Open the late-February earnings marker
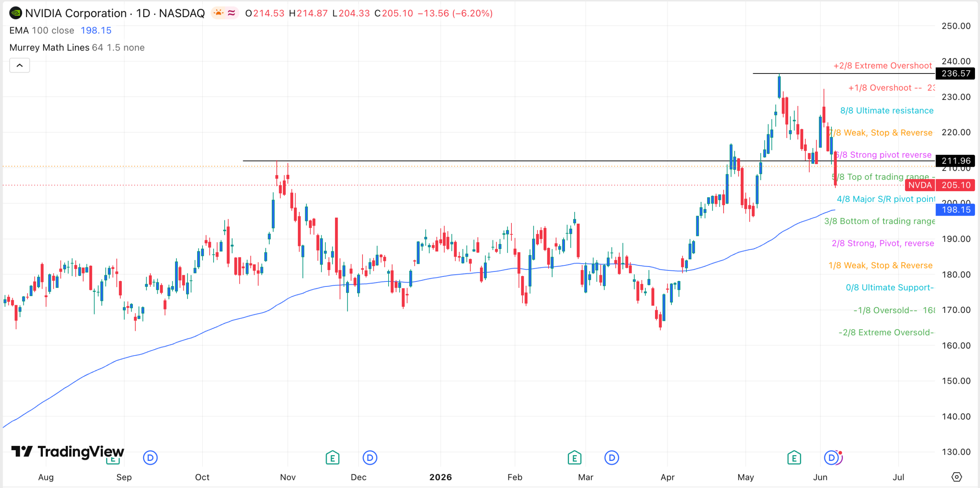The width and height of the screenshot is (980, 488). pyautogui.click(x=574, y=457)
